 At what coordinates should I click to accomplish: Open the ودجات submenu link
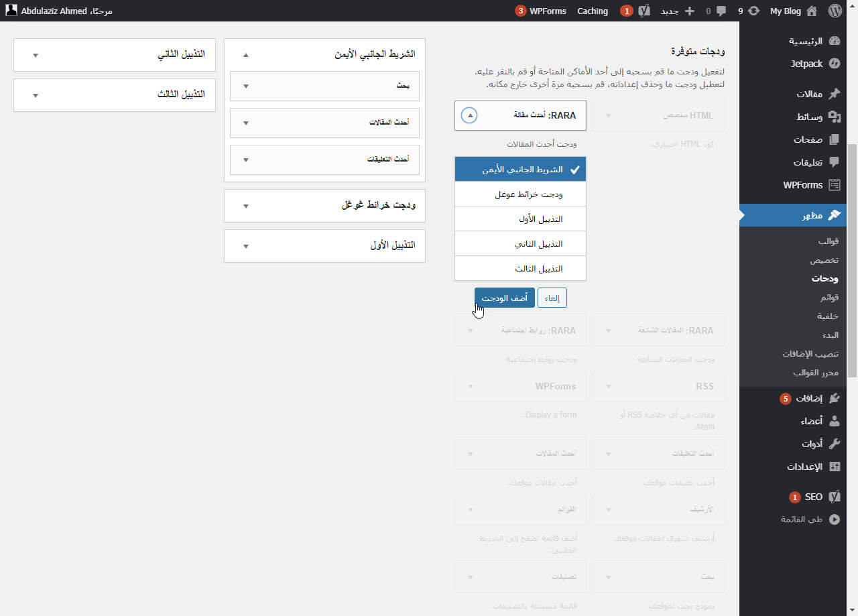tap(825, 278)
